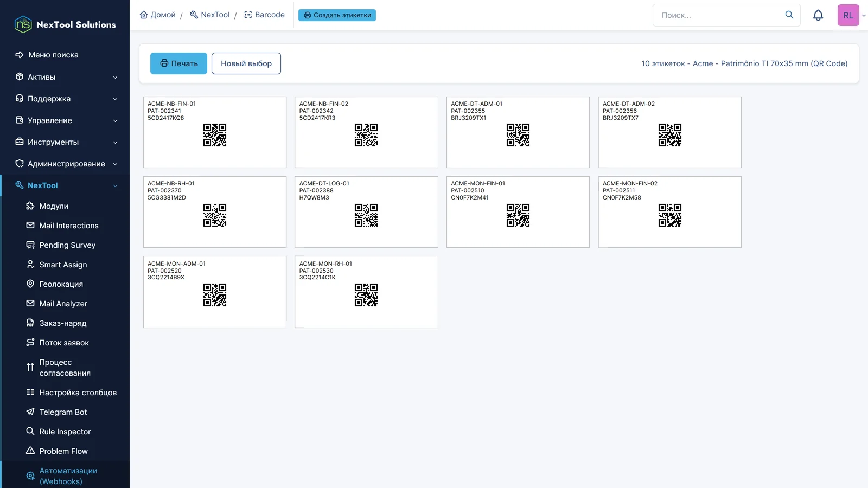Click ACME-MON-ADM-01 label QR code
The width and height of the screenshot is (868, 488).
[x=215, y=295]
